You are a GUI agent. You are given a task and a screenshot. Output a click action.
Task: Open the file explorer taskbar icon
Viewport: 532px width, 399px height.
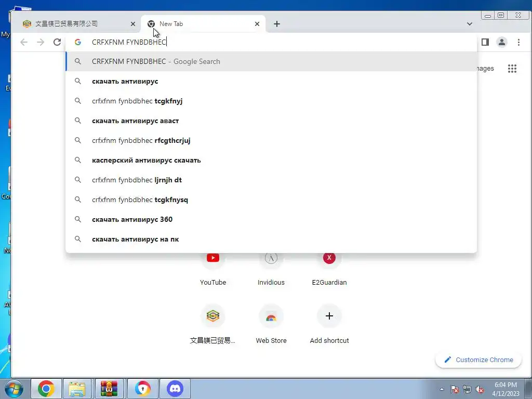tap(77, 389)
